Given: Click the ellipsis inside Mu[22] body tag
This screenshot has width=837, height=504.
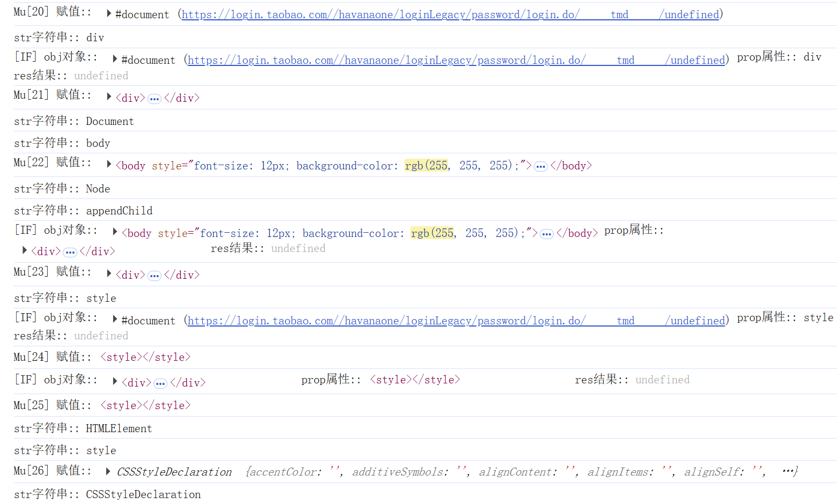Looking at the screenshot, I should click(541, 166).
